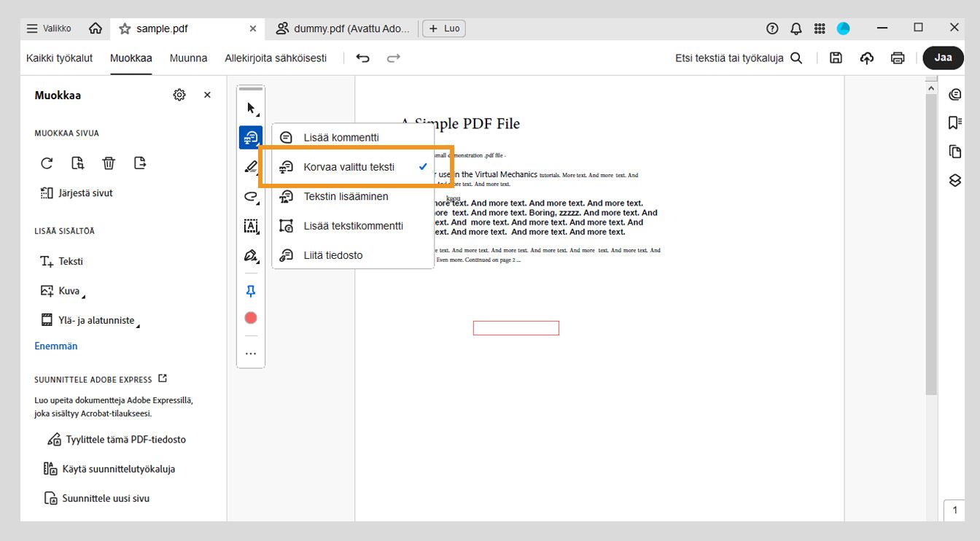Image resolution: width=980 pixels, height=541 pixels.
Task: Open the notifications bell
Action: click(796, 28)
